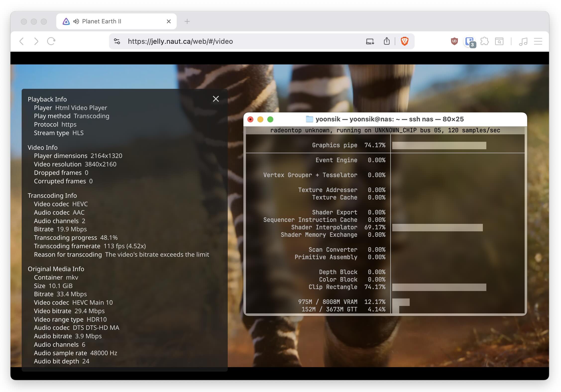Click the install app icon in address bar

click(x=370, y=41)
